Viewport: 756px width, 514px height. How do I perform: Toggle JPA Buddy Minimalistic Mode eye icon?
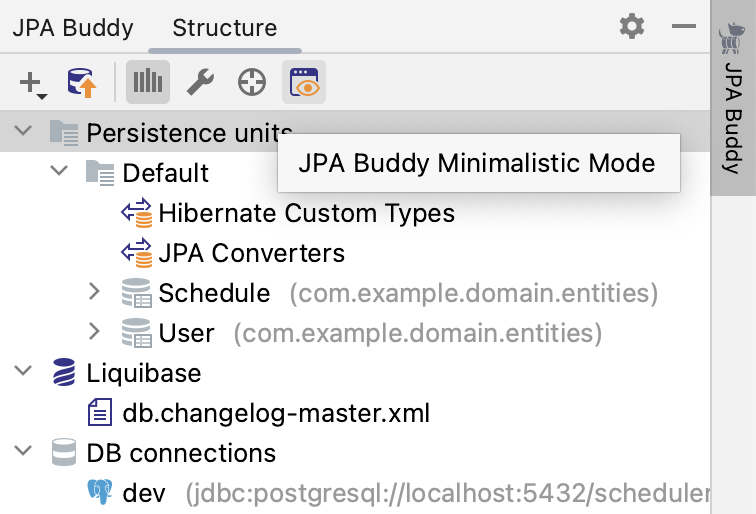click(x=304, y=83)
